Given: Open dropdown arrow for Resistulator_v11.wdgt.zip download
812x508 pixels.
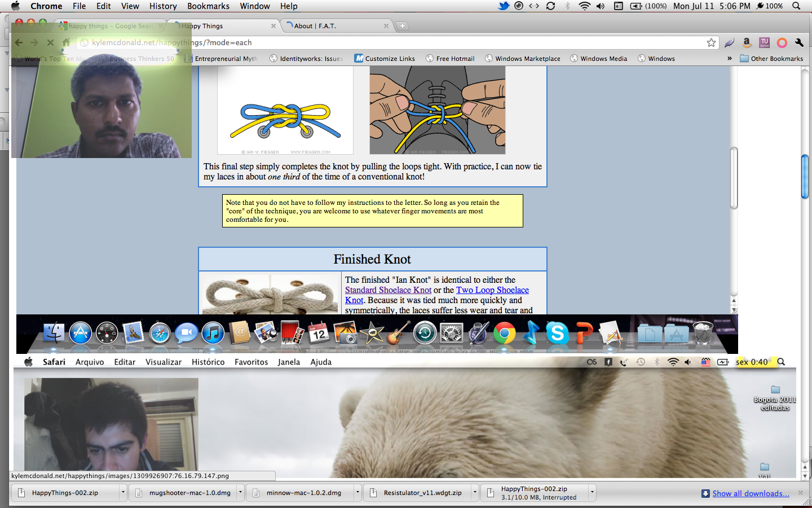Looking at the screenshot, I should click(475, 493).
